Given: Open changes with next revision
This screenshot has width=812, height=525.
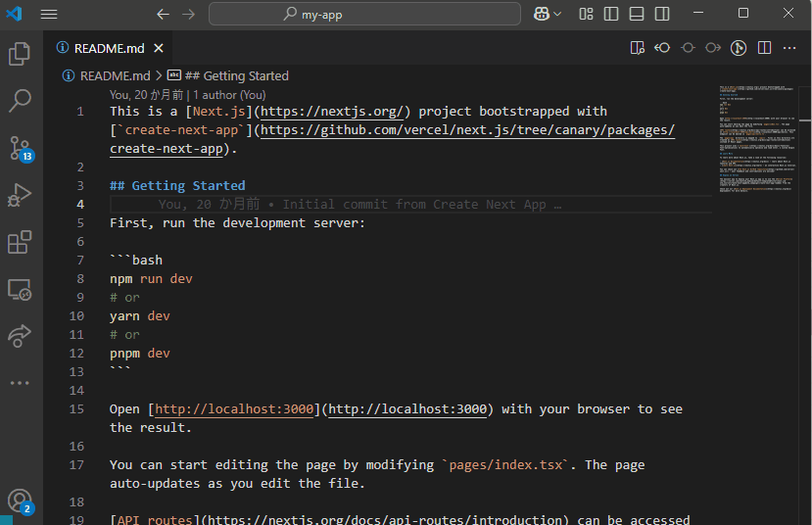Looking at the screenshot, I should tap(713, 48).
